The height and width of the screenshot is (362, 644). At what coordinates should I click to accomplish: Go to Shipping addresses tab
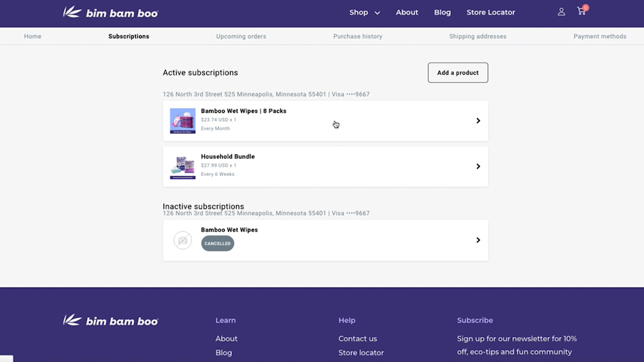tap(478, 36)
